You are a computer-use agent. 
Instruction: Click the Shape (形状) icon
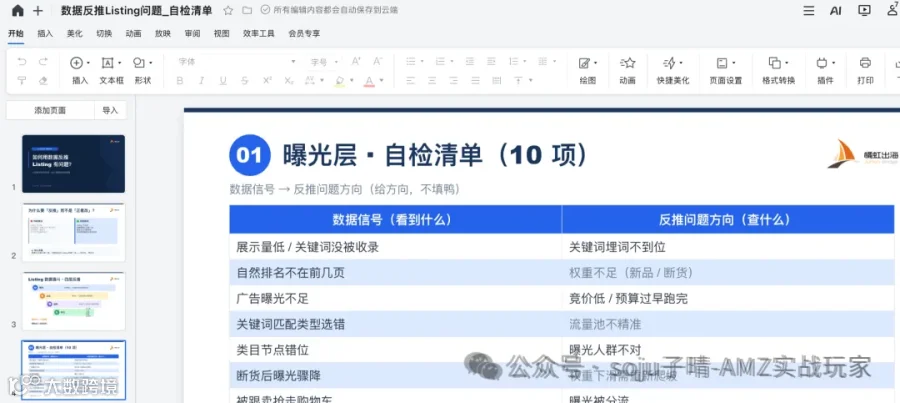(x=139, y=63)
